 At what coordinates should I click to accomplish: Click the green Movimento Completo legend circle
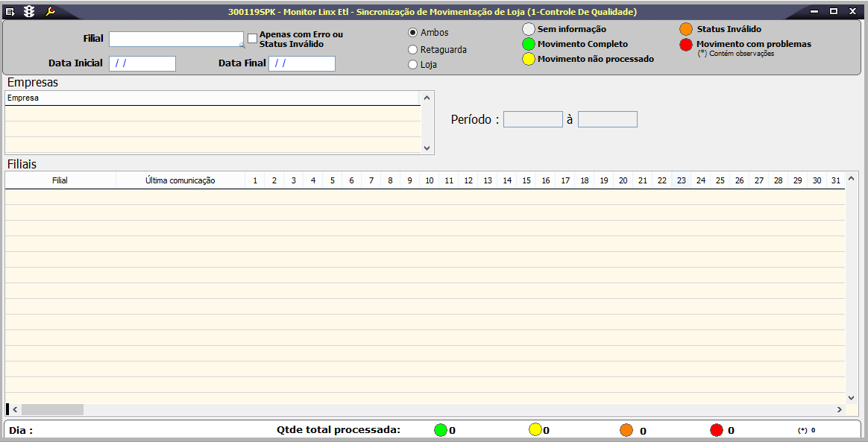(529, 44)
